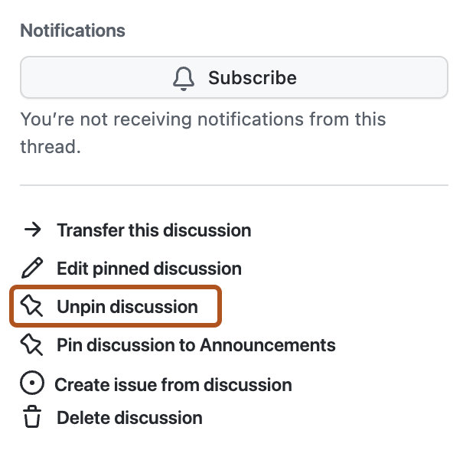This screenshot has height=450, width=476.
Task: Choose Delete discussion
Action: point(129,418)
